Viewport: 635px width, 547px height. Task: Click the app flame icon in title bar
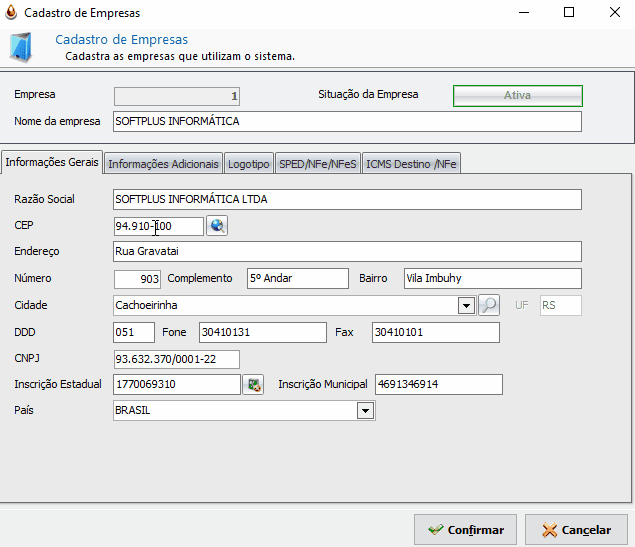click(11, 12)
